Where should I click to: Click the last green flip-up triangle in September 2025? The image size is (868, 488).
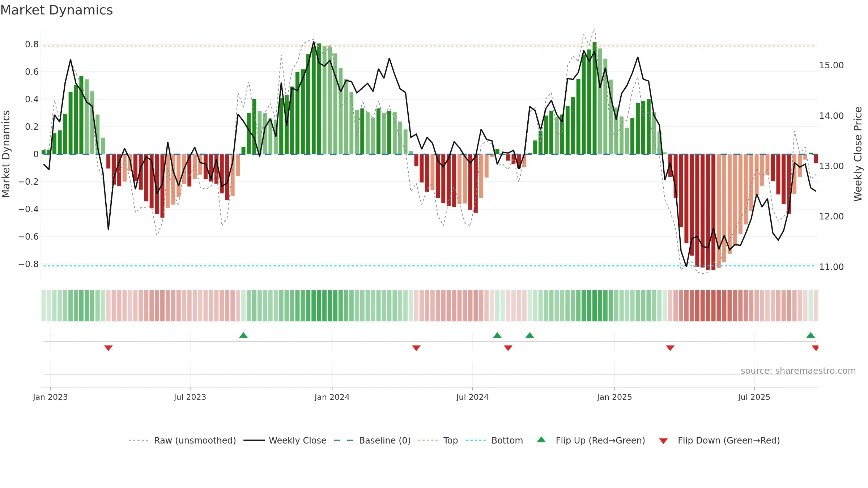tap(810, 335)
